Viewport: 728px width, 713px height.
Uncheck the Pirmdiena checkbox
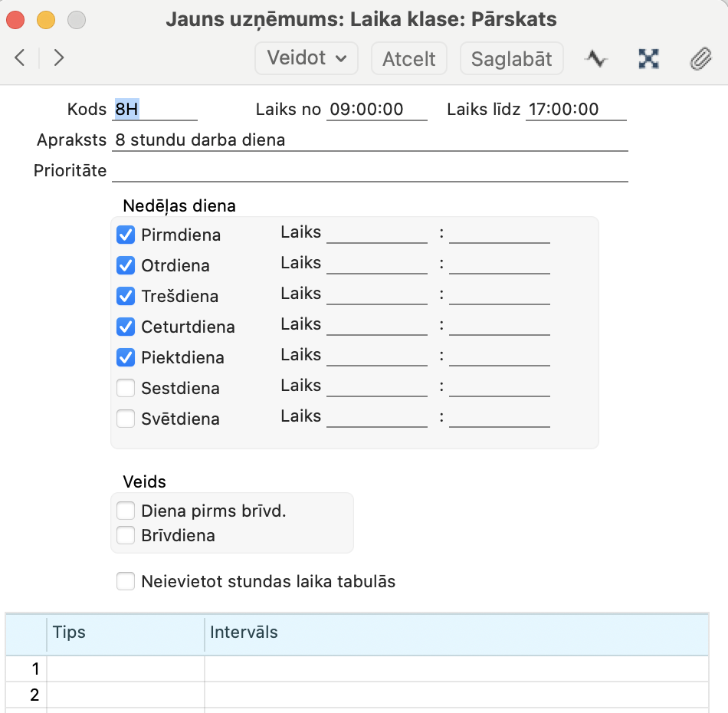click(126, 235)
